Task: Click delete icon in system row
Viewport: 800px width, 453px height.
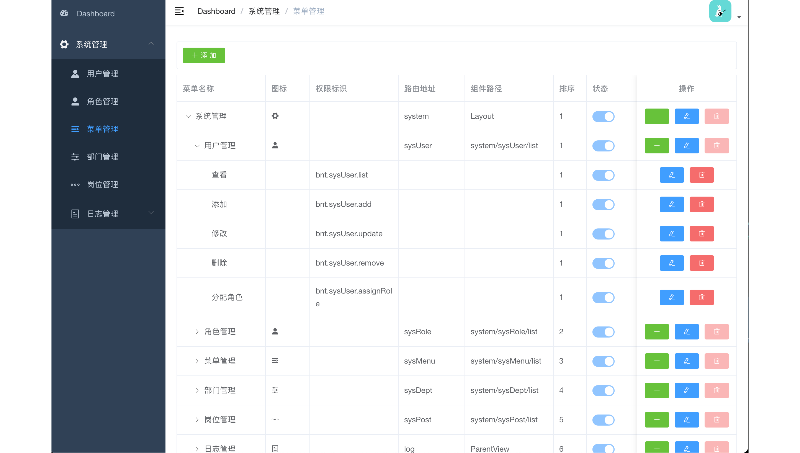Action: (x=716, y=116)
